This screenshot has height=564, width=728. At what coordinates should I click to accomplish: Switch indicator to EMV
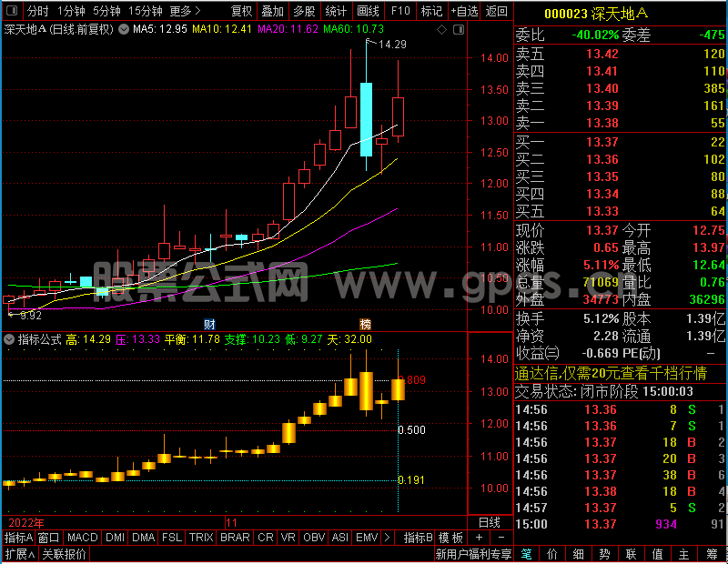pos(367,538)
